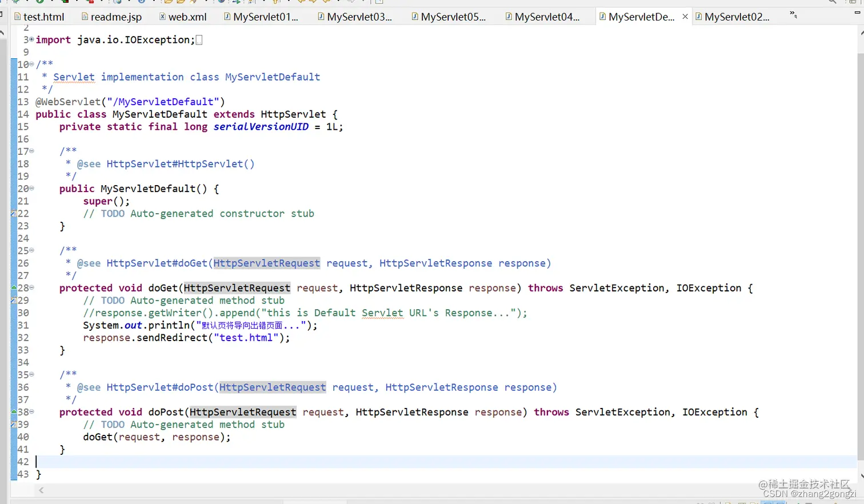Switch to the test.html tab
This screenshot has height=504, width=864.
click(39, 17)
